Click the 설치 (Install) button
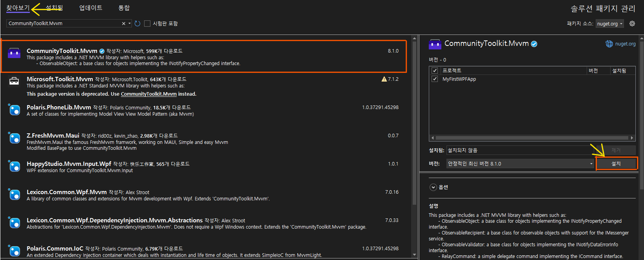 tap(616, 164)
